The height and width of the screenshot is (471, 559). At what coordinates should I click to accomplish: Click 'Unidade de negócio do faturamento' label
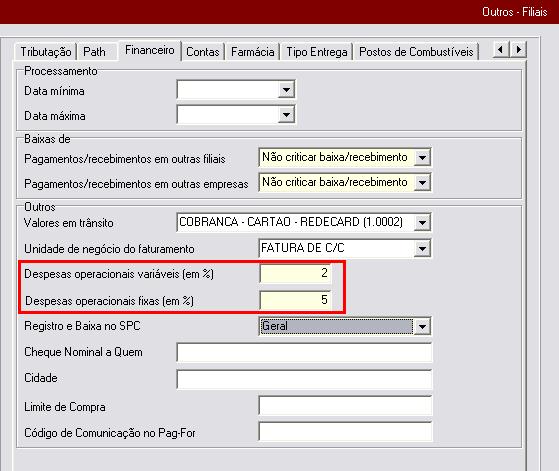click(x=109, y=249)
